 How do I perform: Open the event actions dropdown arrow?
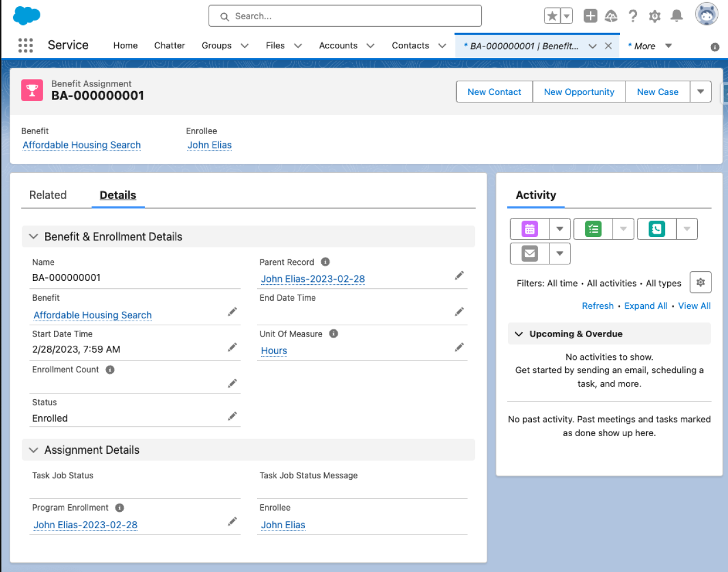point(560,229)
